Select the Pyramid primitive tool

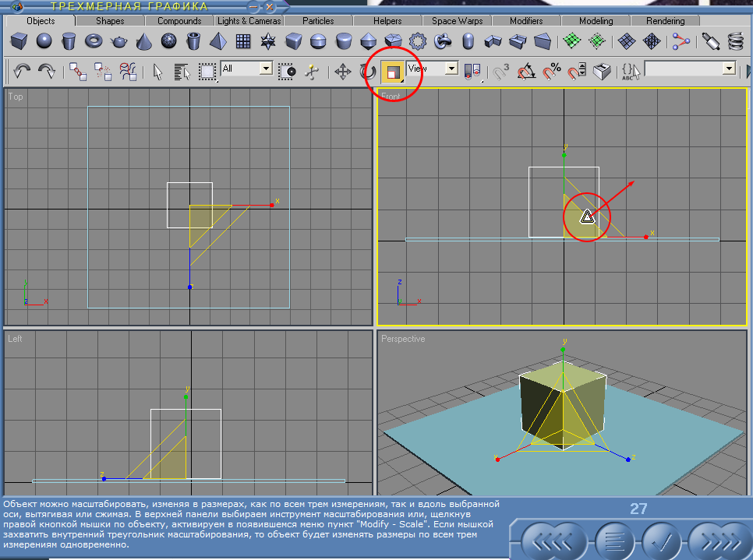(218, 41)
